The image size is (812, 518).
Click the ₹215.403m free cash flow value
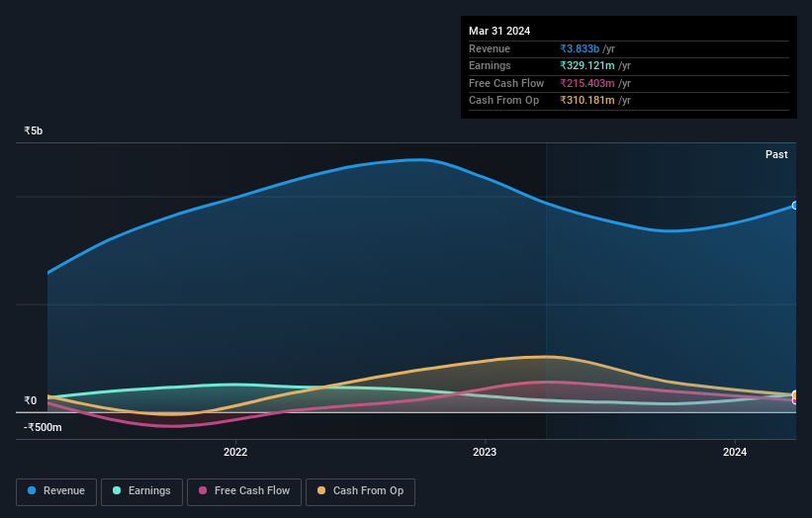[x=587, y=83]
